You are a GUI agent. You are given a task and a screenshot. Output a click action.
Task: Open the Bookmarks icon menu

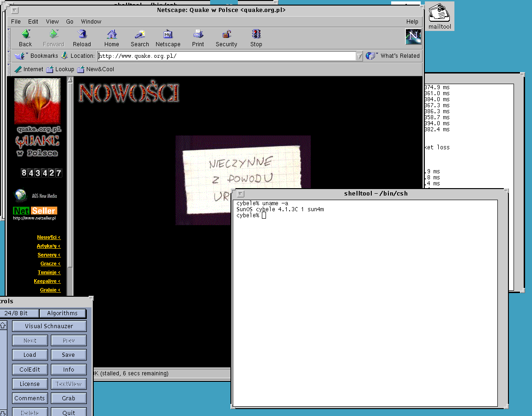[x=21, y=55]
